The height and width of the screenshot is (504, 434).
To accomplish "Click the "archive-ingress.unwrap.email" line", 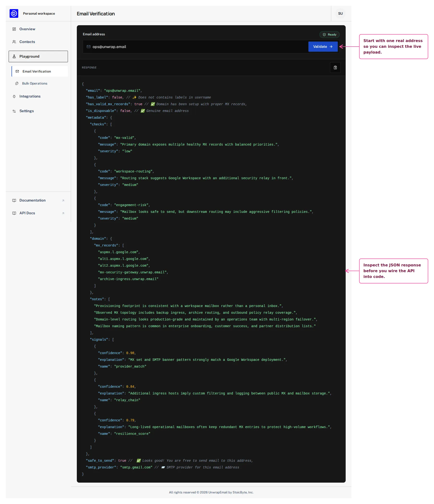I will click(x=128, y=279).
